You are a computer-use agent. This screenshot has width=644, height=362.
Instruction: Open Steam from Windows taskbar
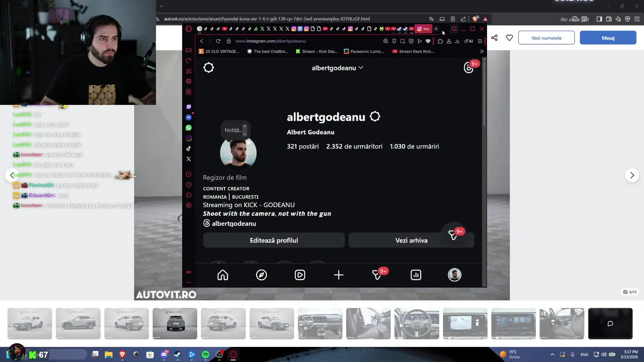pyautogui.click(x=178, y=354)
